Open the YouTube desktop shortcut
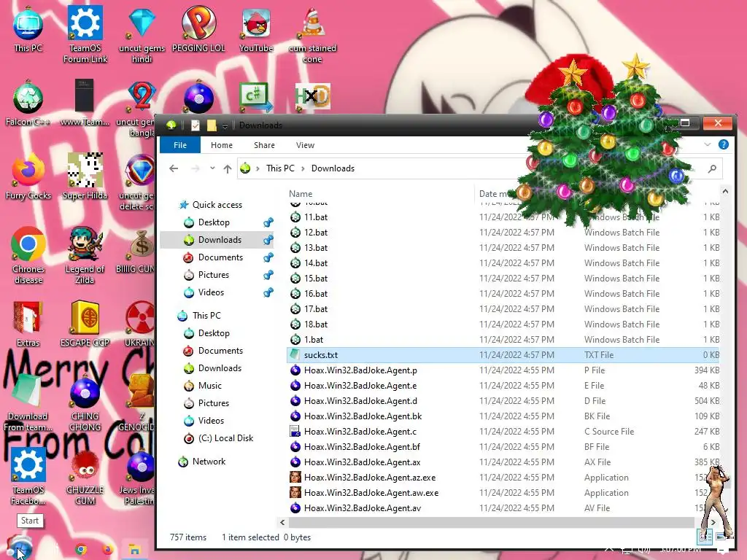 [x=256, y=29]
